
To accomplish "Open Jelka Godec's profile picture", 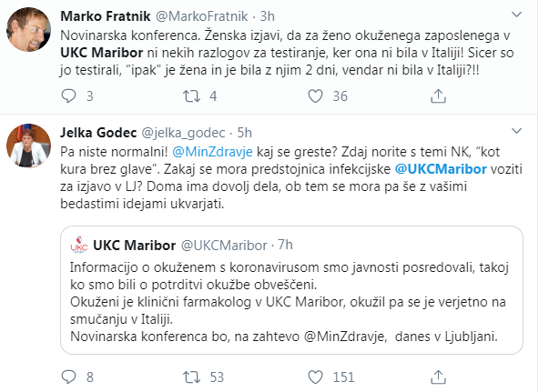I will coord(27,145).
